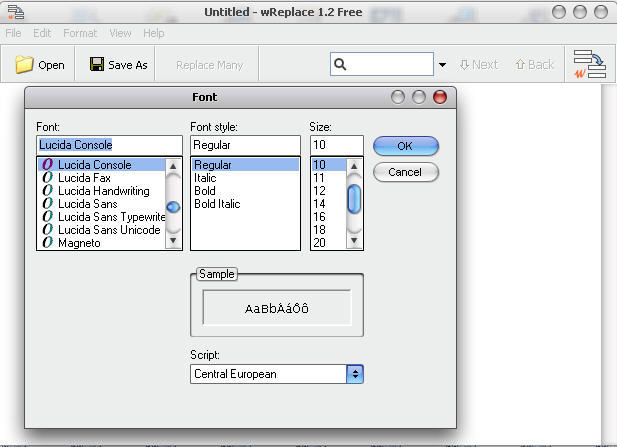Screen dimensions: 617x447
Task: Click the Font name input field
Action: pyautogui.click(x=109, y=145)
